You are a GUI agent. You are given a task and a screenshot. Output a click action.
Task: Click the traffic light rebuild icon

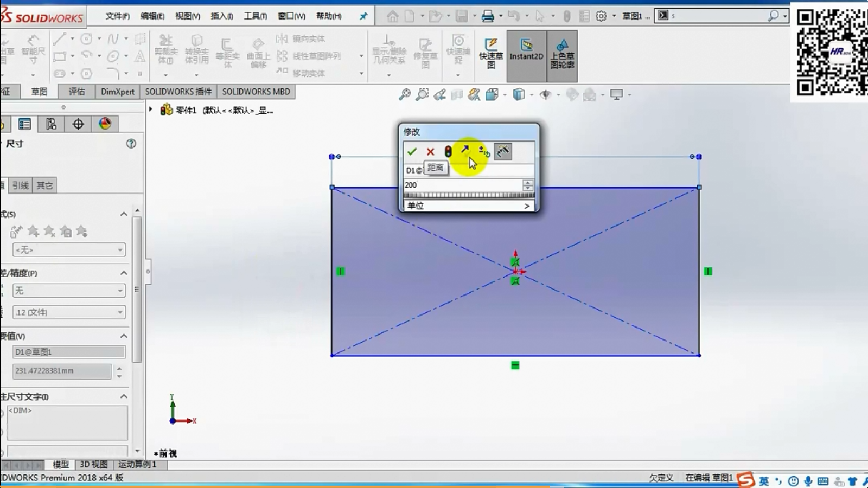(448, 152)
